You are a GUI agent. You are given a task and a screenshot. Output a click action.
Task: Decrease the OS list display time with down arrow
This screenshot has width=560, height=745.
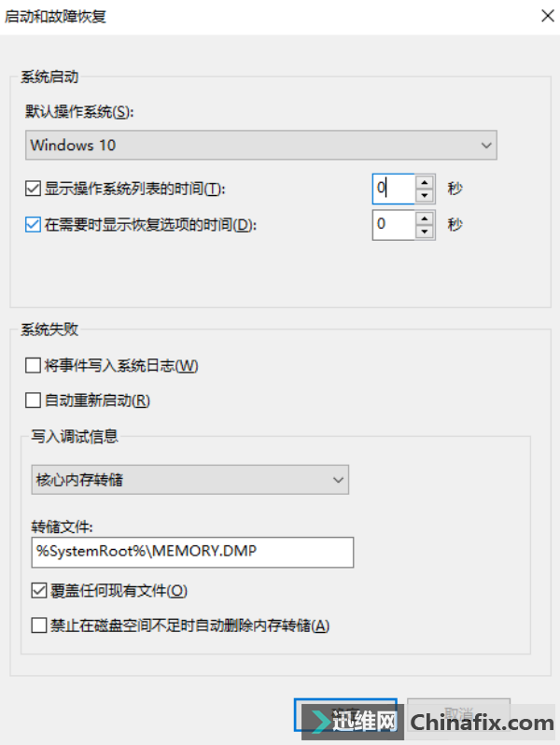pos(425,195)
